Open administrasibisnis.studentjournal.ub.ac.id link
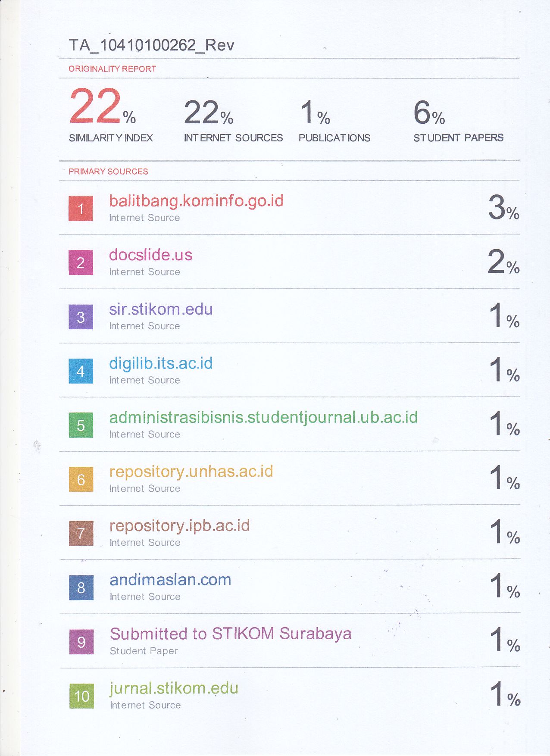The width and height of the screenshot is (550, 756). (x=263, y=418)
